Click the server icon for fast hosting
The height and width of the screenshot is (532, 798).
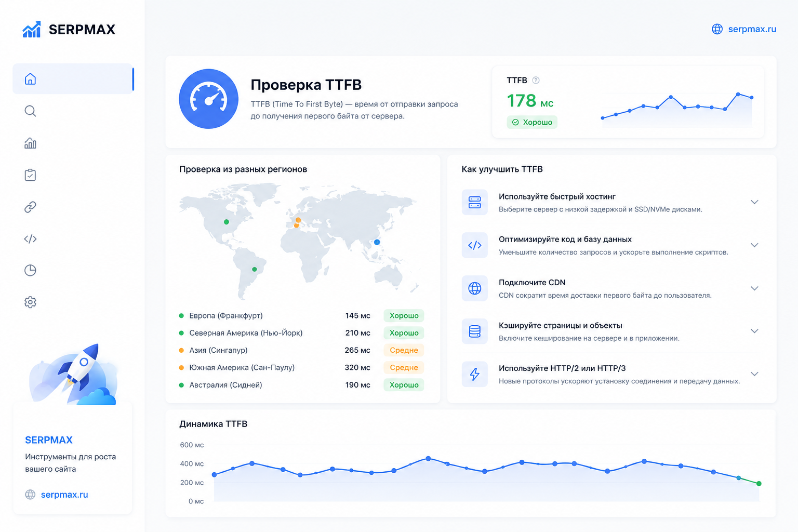click(x=475, y=202)
